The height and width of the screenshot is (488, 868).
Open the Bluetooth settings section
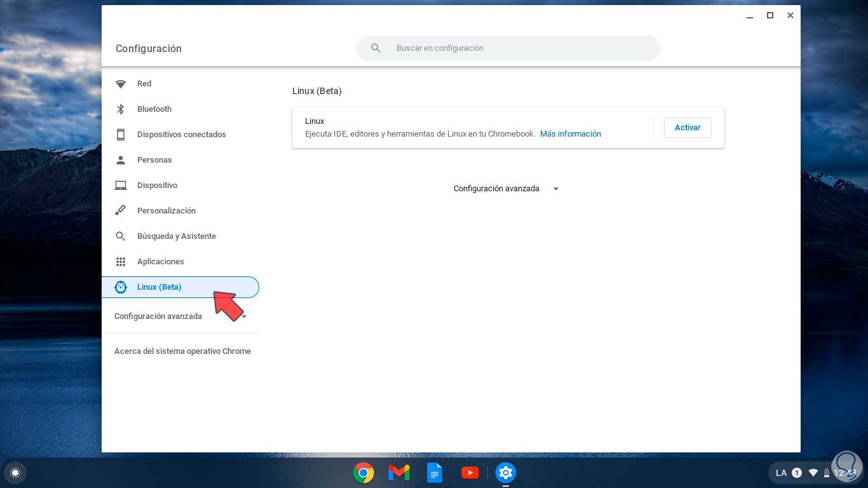[x=180, y=109]
